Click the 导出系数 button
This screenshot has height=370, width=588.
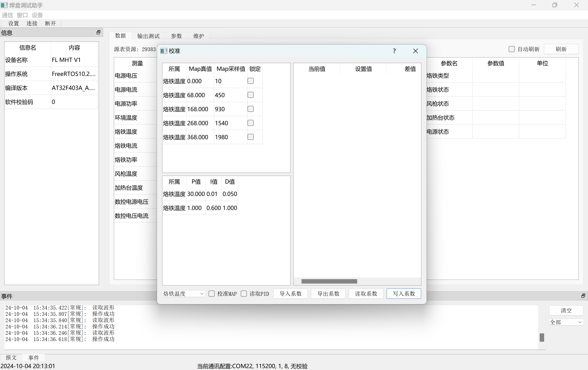point(328,294)
